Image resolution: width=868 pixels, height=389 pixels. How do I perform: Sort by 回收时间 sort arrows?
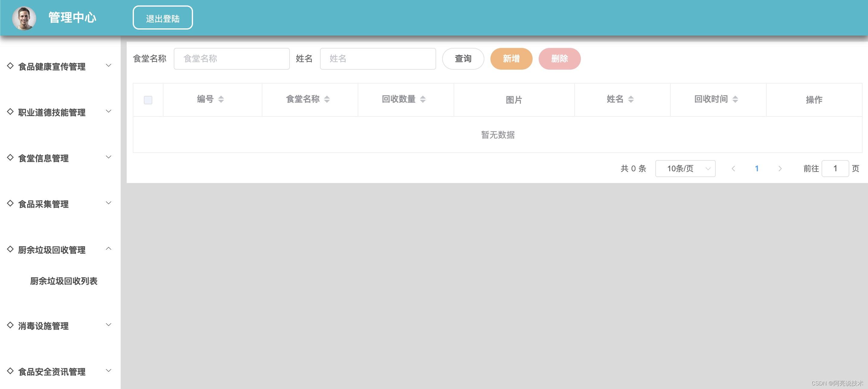click(x=736, y=99)
